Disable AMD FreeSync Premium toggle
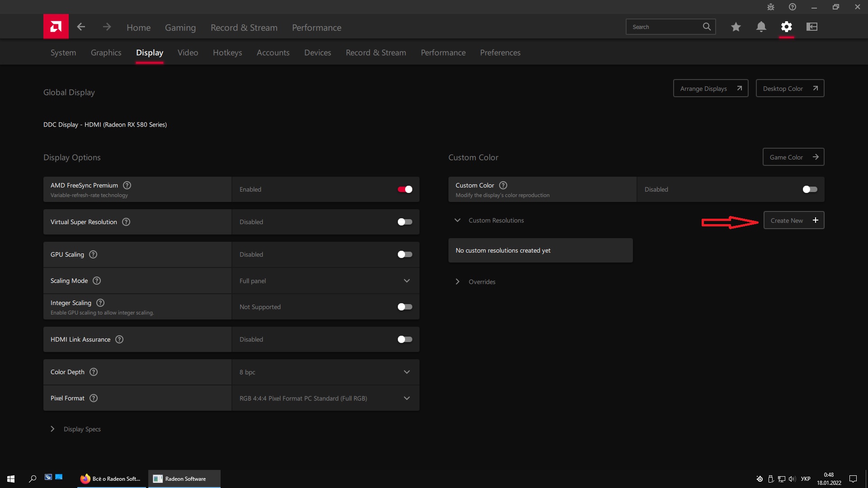 tap(405, 189)
